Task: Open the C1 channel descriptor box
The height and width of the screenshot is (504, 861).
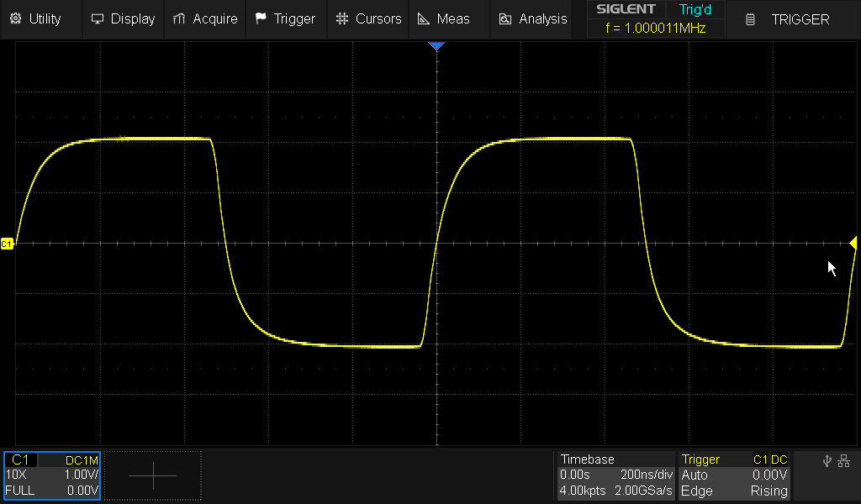Action: pyautogui.click(x=51, y=475)
